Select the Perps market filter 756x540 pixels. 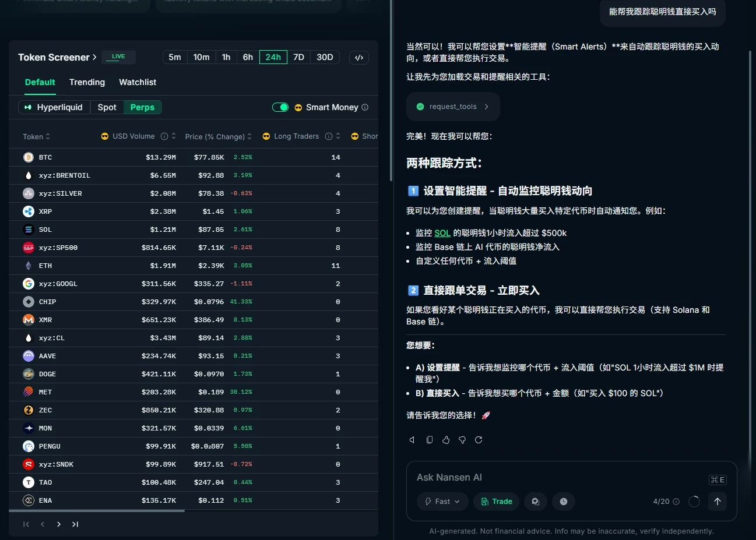[143, 107]
